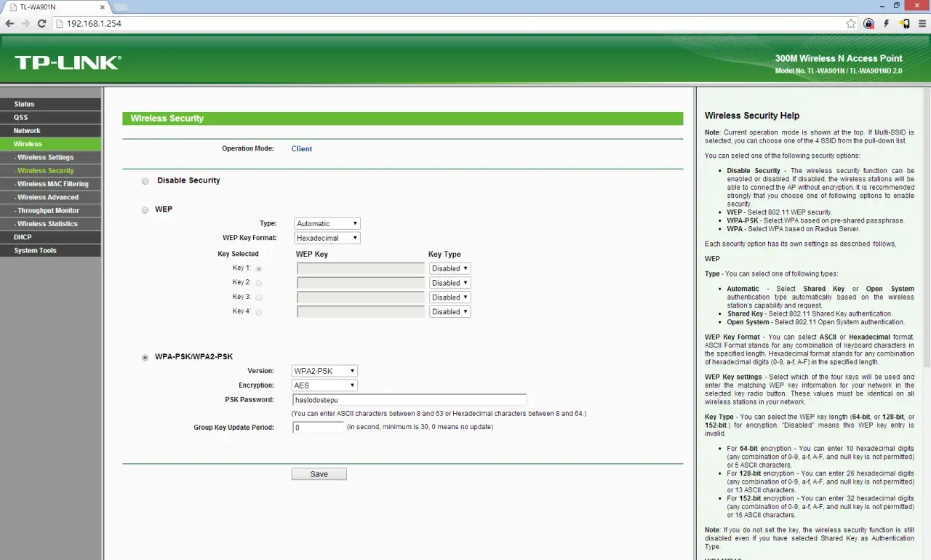The image size is (931, 560).
Task: Open Wireless Advanced submenu
Action: pos(51,197)
